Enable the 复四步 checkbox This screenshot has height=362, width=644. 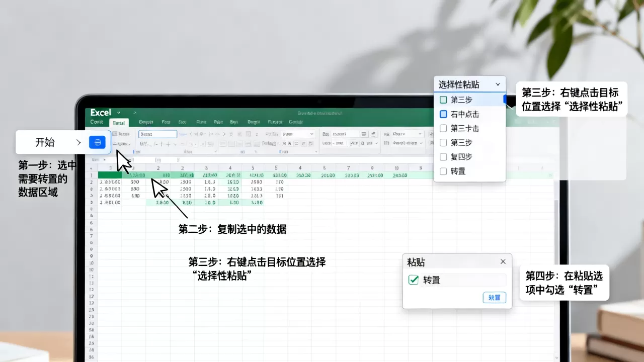pos(443,157)
